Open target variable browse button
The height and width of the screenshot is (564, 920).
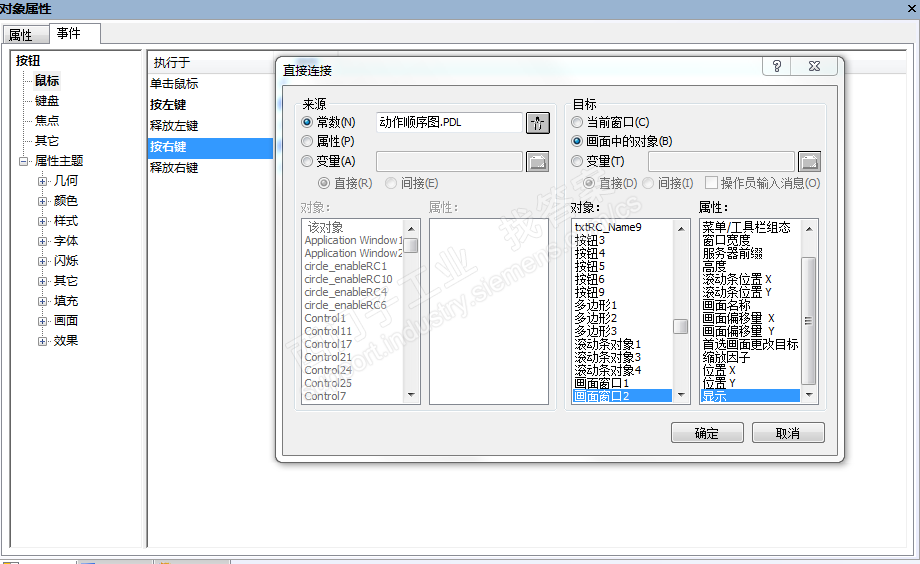coord(809,161)
